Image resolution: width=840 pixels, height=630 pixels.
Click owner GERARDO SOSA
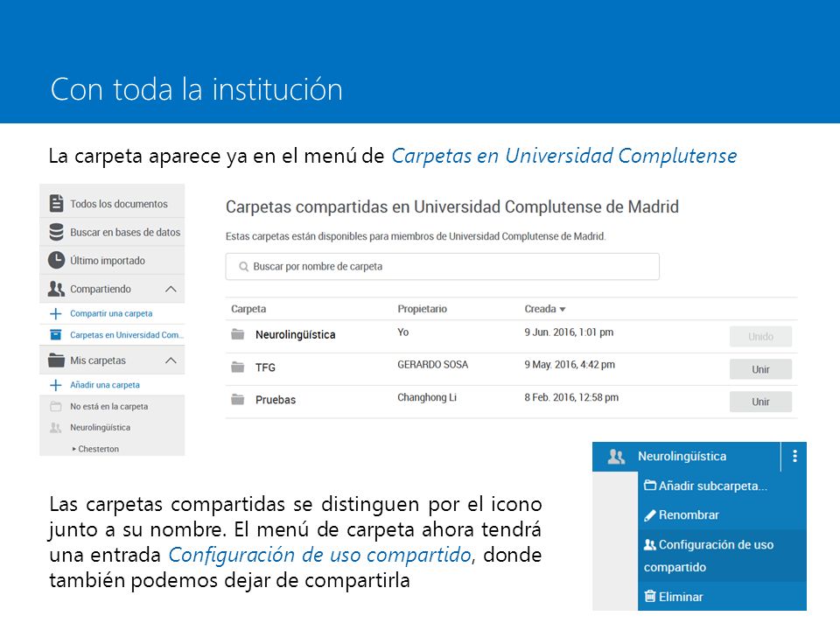pyautogui.click(x=433, y=364)
